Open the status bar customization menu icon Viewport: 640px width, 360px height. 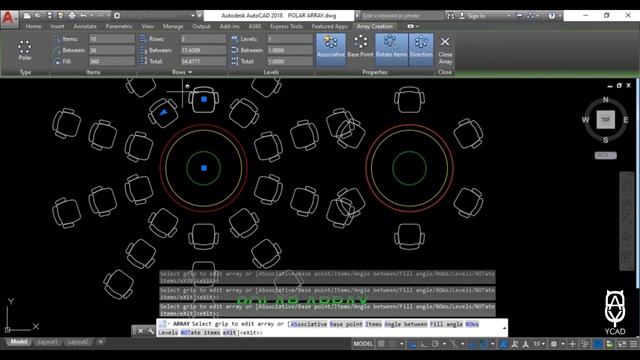pos(633,344)
